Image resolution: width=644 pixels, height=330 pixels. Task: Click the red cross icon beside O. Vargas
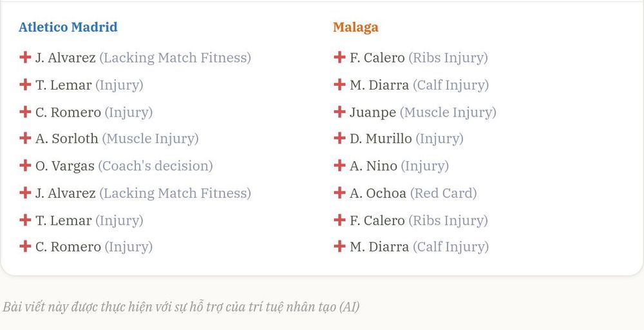(x=25, y=165)
